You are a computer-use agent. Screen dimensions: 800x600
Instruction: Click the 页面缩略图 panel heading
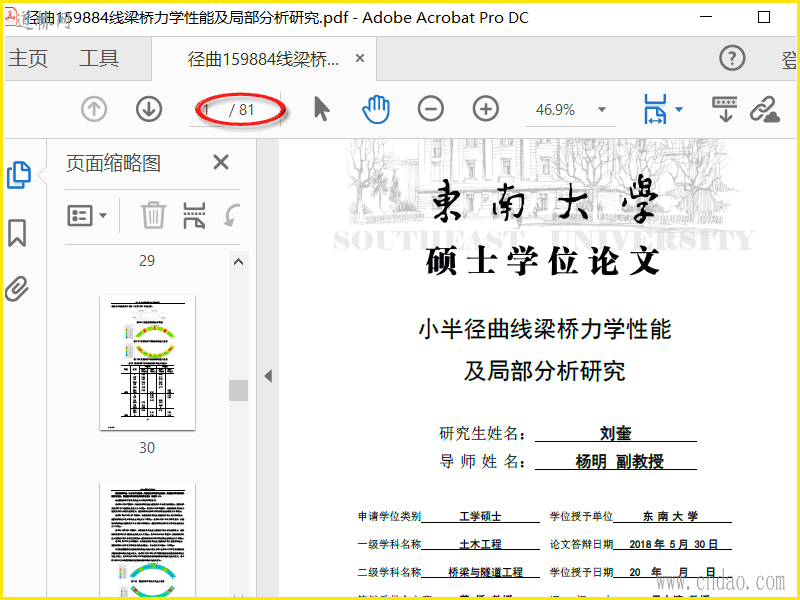point(113,163)
